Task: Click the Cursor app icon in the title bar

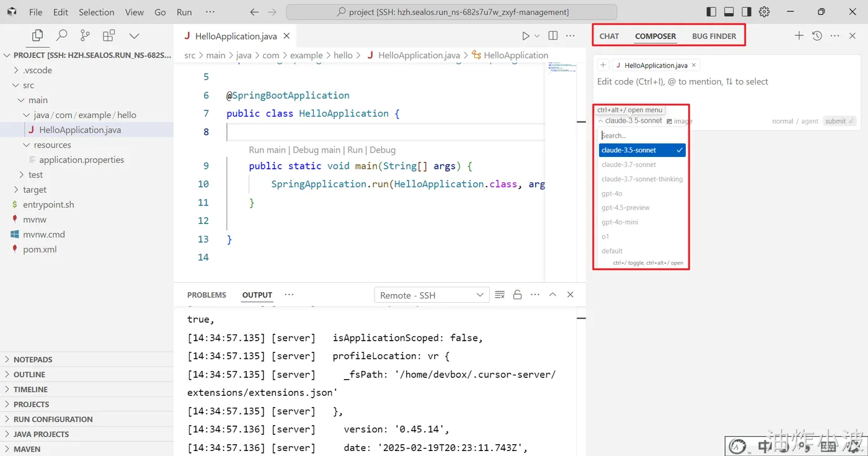Action: pyautogui.click(x=12, y=12)
